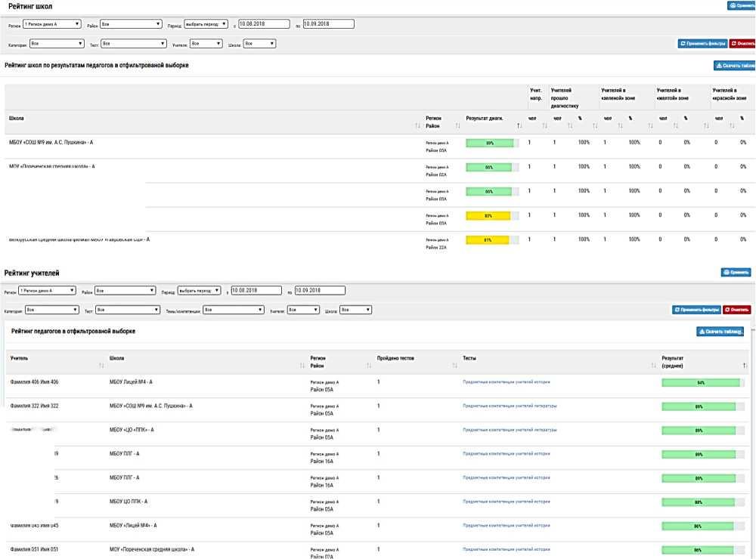Viewport: 756px width, 559px height.
Task: Open test link in МБОУ «ЦО «ППК» - А row
Action: click(510, 430)
